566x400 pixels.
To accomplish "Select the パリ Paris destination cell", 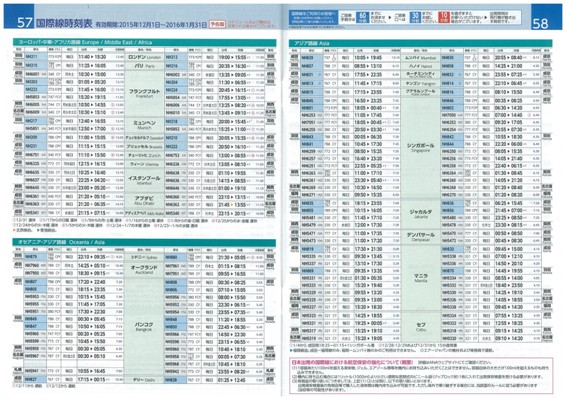I will tap(144, 66).
